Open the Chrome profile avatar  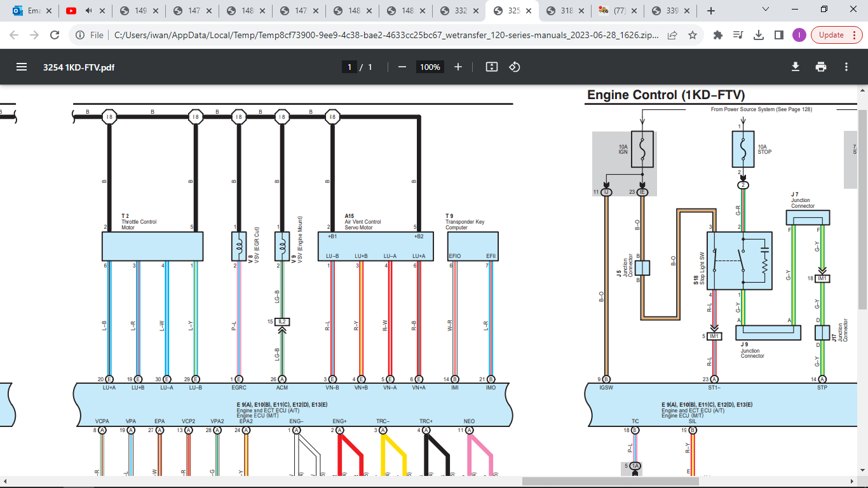[799, 35]
